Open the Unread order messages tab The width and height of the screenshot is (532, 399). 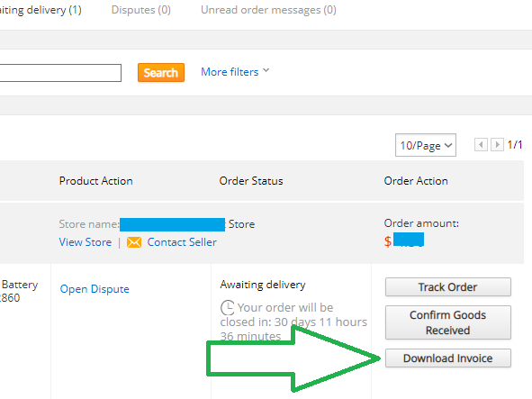(268, 10)
